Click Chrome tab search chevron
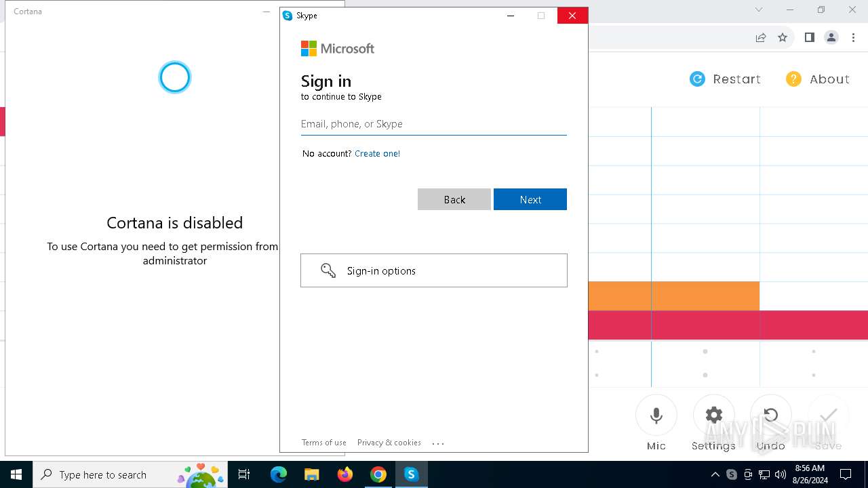 759,9
